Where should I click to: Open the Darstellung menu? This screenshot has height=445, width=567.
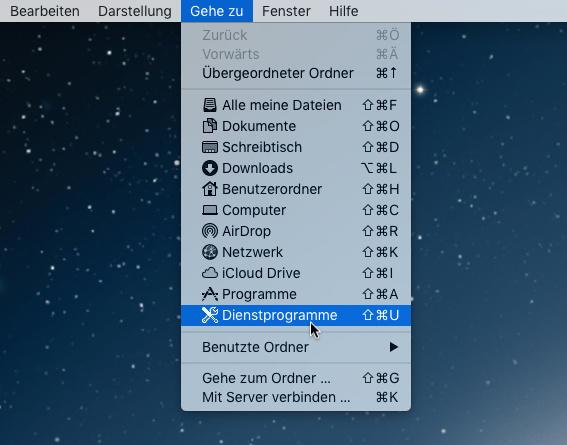(135, 11)
